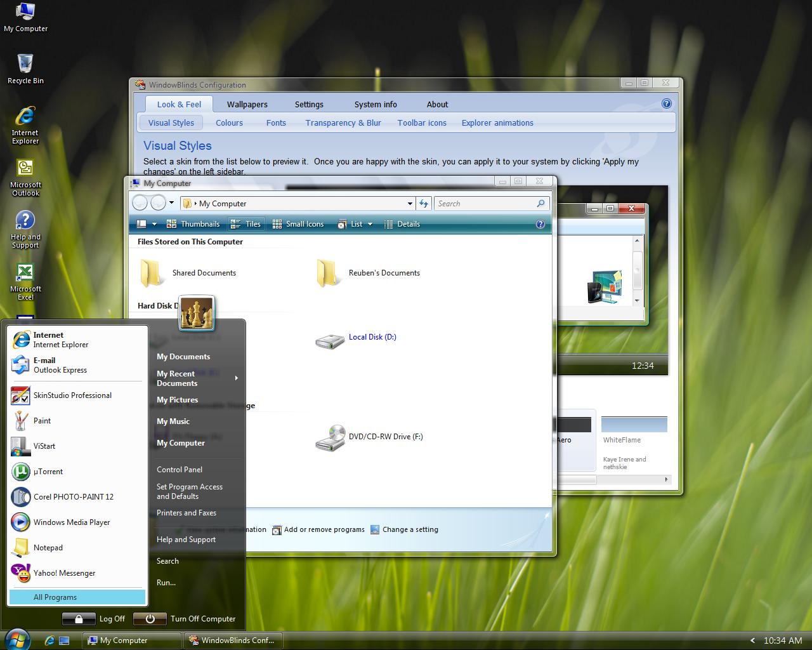The image size is (812, 650).
Task: Open Reuben's Documents folder
Action: 368,273
